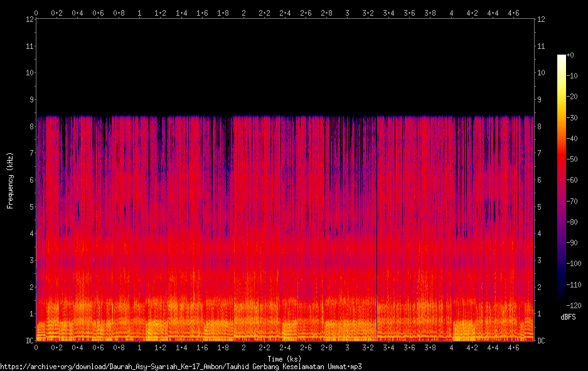Click the "12" label on the left frequency axis

point(29,19)
